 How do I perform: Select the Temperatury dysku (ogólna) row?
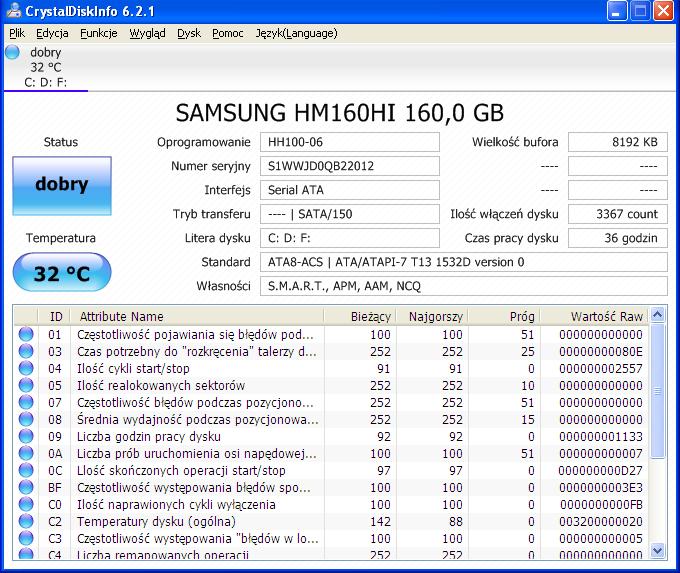click(x=332, y=521)
